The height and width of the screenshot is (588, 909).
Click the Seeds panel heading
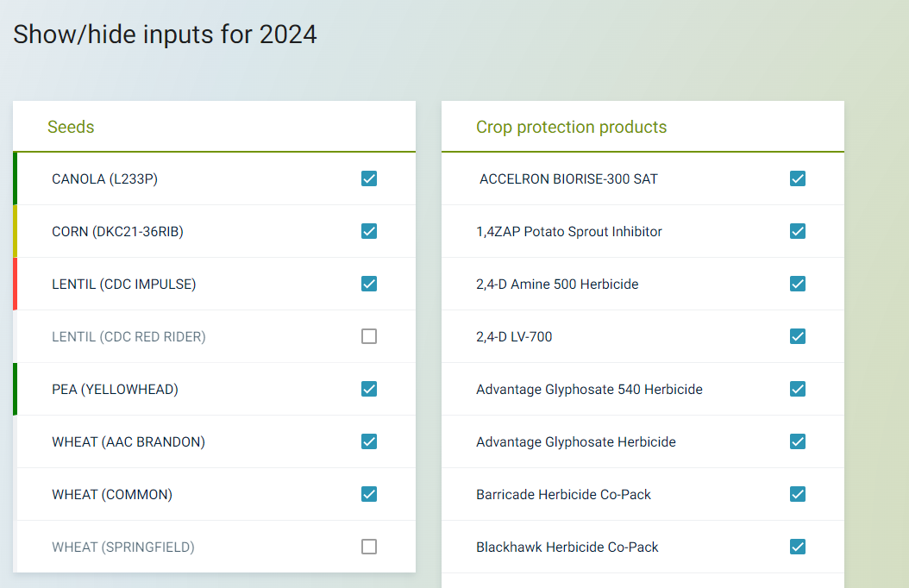pyautogui.click(x=71, y=127)
